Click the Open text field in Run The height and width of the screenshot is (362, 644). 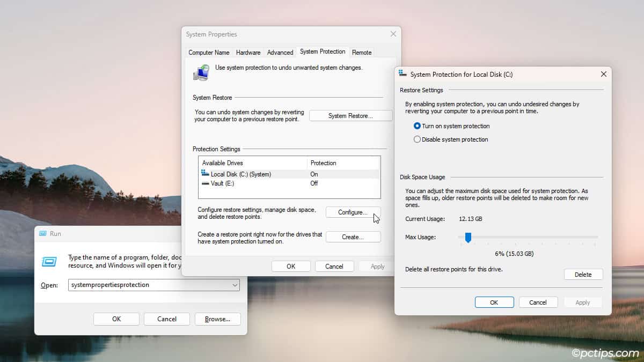click(x=149, y=285)
